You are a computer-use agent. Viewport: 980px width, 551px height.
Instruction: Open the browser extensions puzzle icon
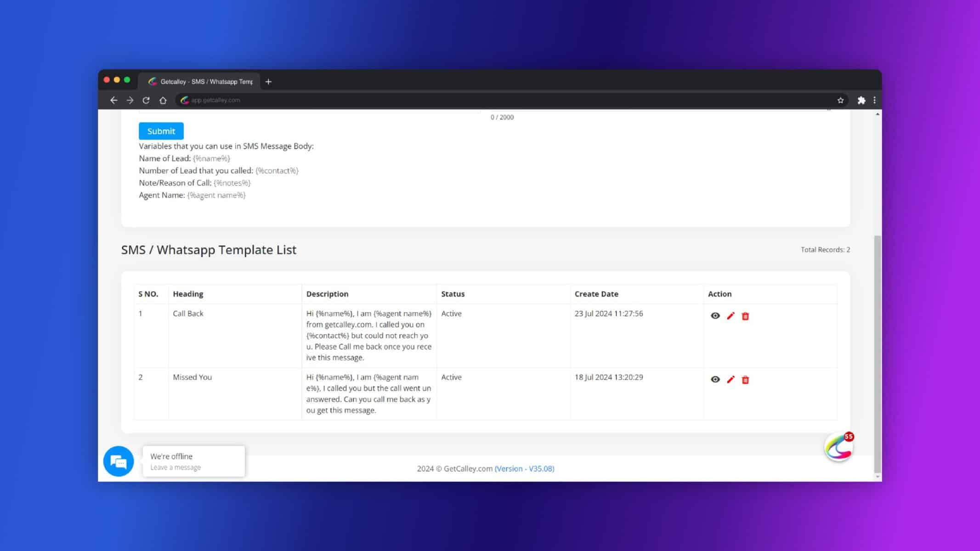[x=861, y=100]
